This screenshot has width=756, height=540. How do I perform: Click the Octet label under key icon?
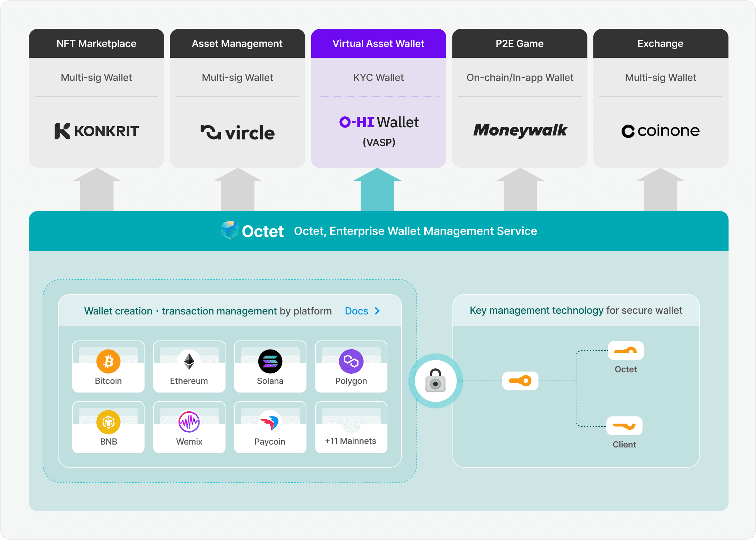[626, 369]
